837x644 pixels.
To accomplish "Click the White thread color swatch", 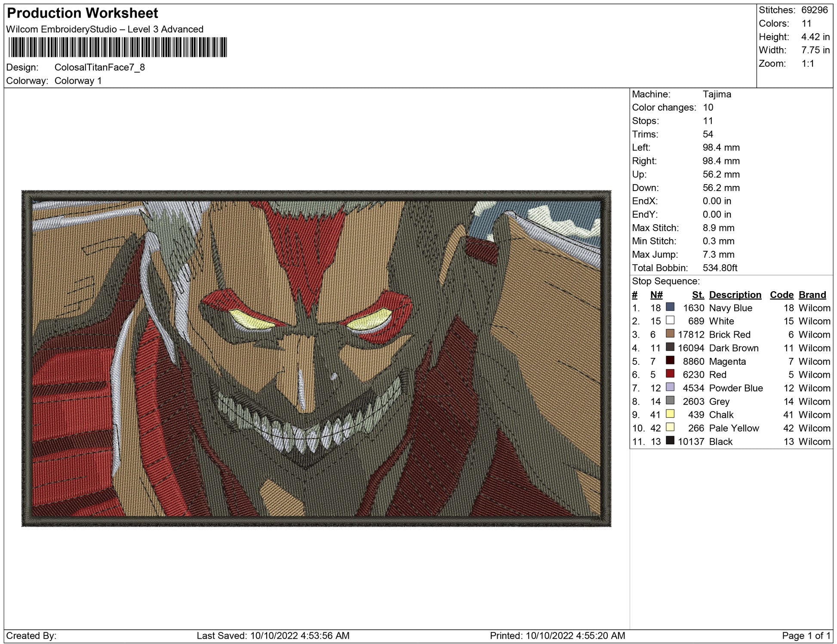I will pyautogui.click(x=670, y=320).
